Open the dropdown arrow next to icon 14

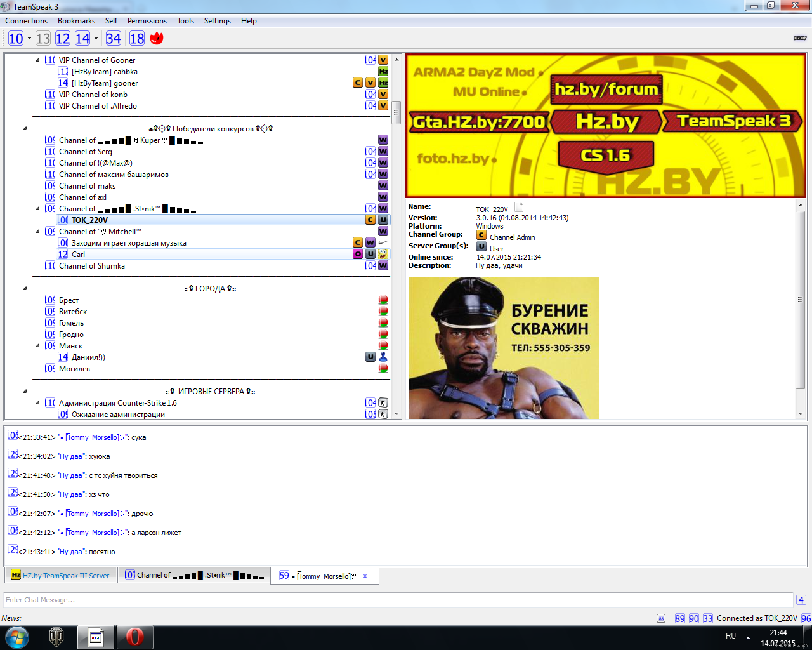96,39
